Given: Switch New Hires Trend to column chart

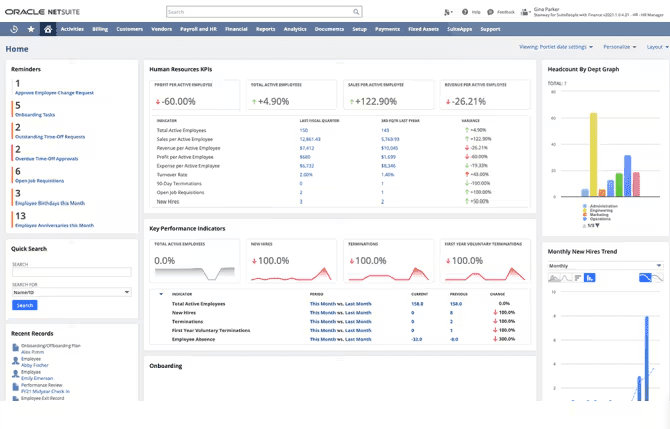Looking at the screenshot, I should pos(590,278).
